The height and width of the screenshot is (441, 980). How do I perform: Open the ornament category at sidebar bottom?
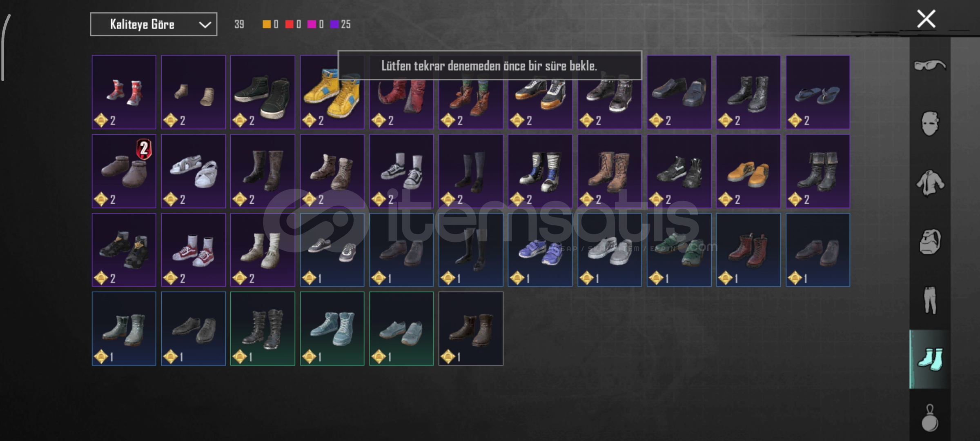(x=930, y=418)
